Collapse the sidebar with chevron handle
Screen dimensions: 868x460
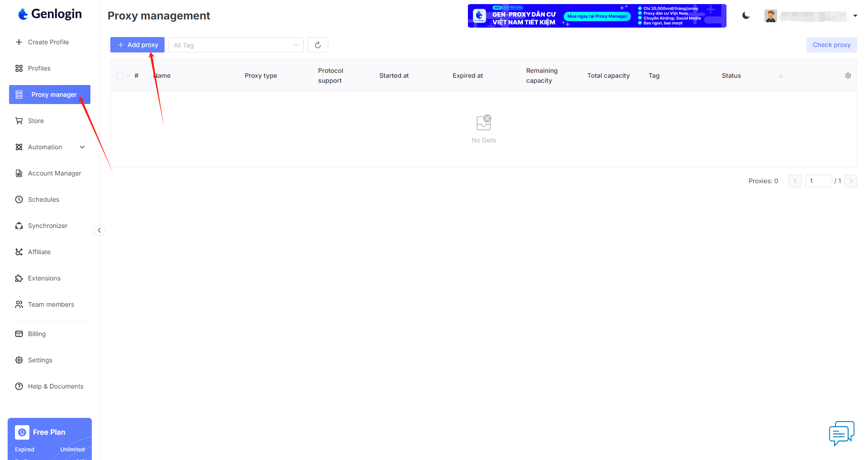(99, 230)
